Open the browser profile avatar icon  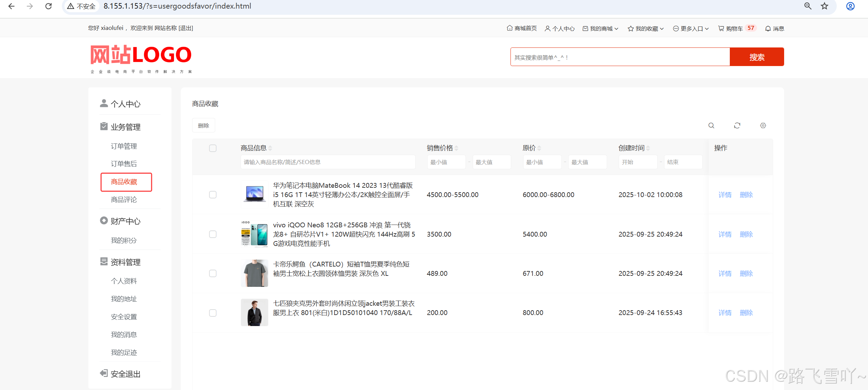850,6
